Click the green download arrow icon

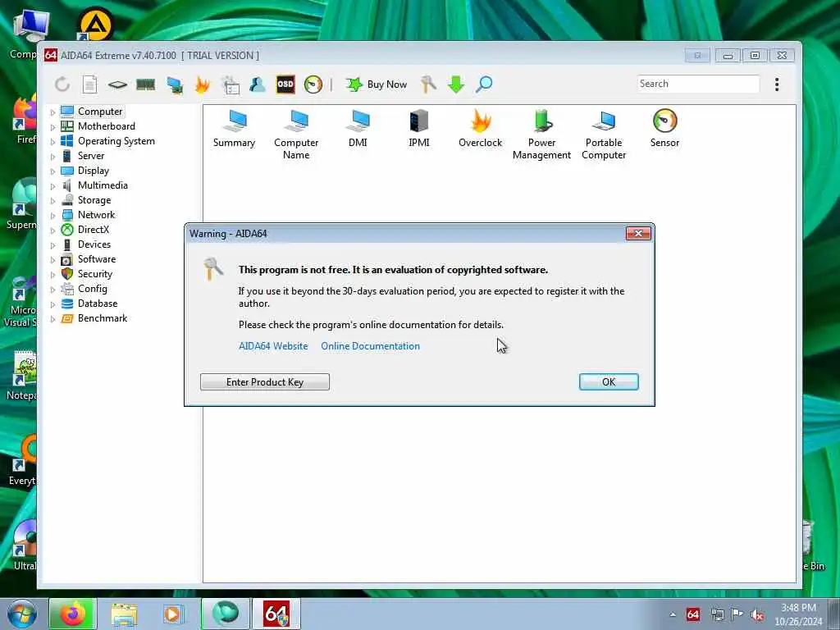point(456,84)
